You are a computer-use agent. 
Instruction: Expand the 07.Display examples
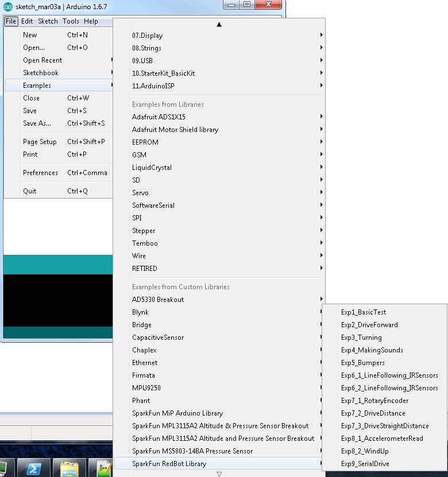219,35
